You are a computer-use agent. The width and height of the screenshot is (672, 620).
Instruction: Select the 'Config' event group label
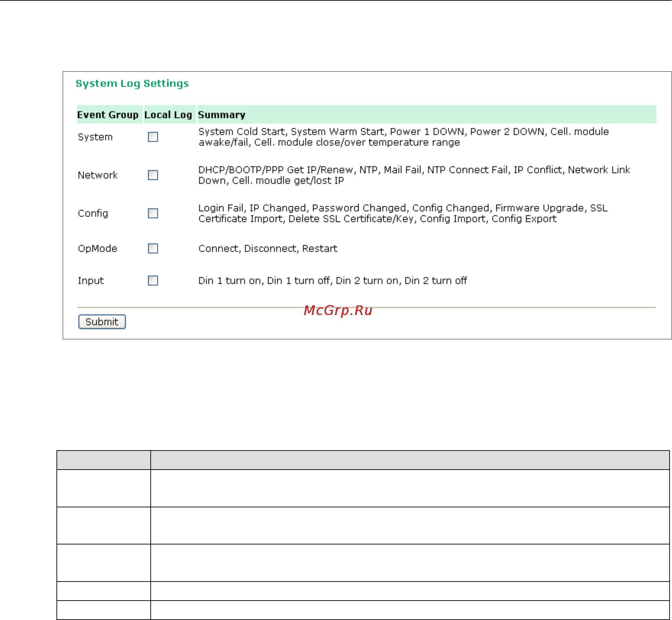coord(93,213)
